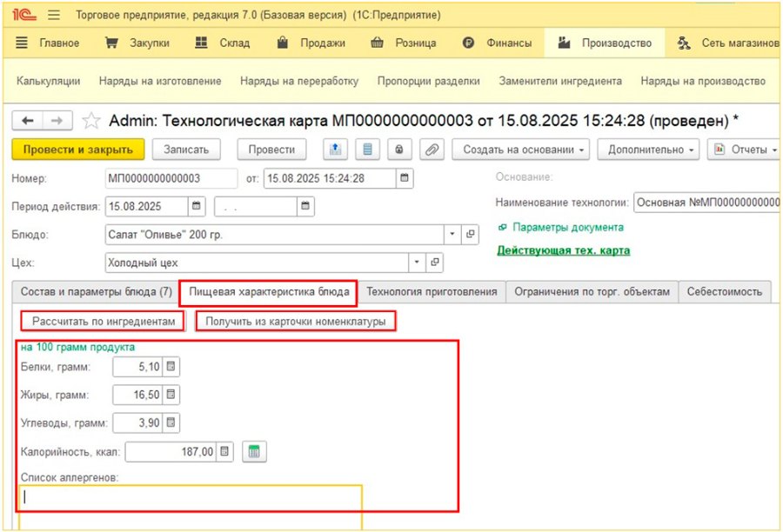This screenshot has height=532, width=783.
Task: Open the Цех item card icon
Action: click(x=434, y=263)
